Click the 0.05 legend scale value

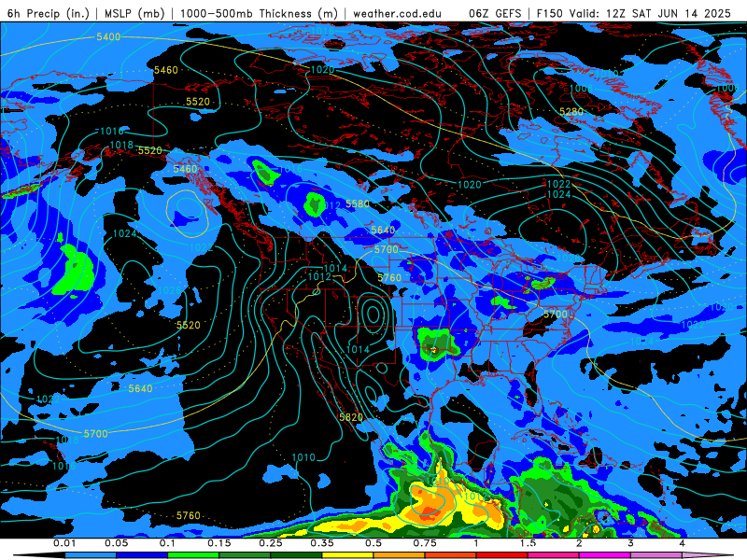[116, 543]
